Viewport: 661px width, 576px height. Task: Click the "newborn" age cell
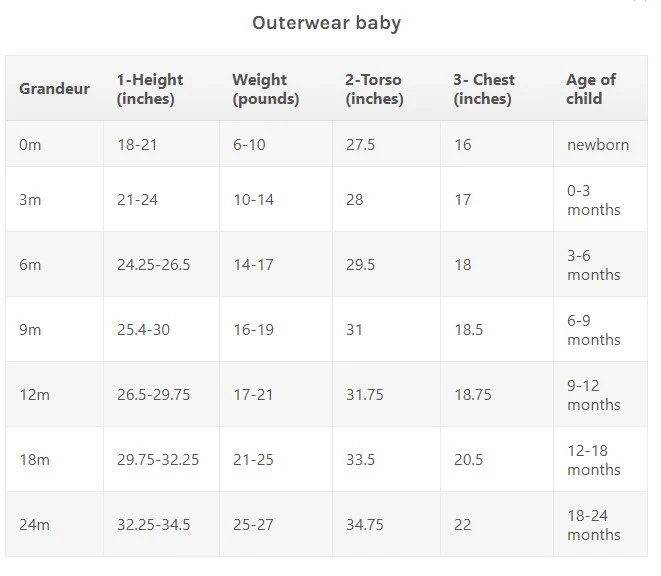pos(598,145)
